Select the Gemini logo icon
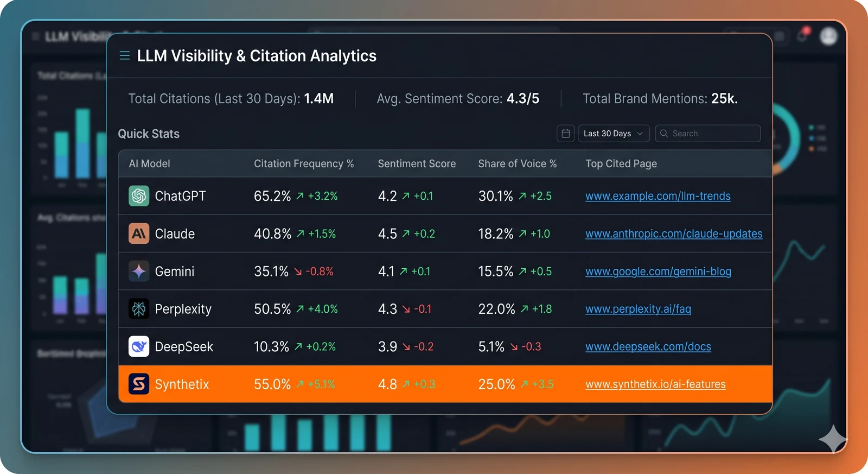This screenshot has width=868, height=474. (139, 271)
